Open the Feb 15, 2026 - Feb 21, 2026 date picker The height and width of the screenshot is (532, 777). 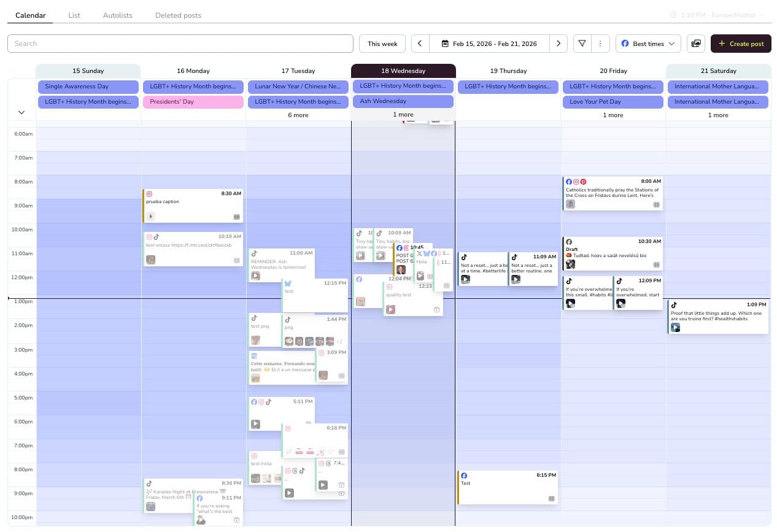tap(489, 44)
